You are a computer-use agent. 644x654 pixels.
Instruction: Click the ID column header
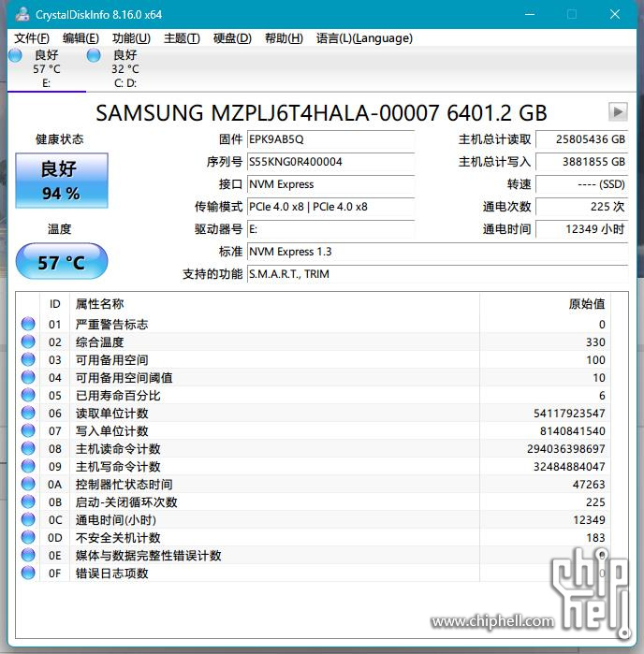(54, 304)
